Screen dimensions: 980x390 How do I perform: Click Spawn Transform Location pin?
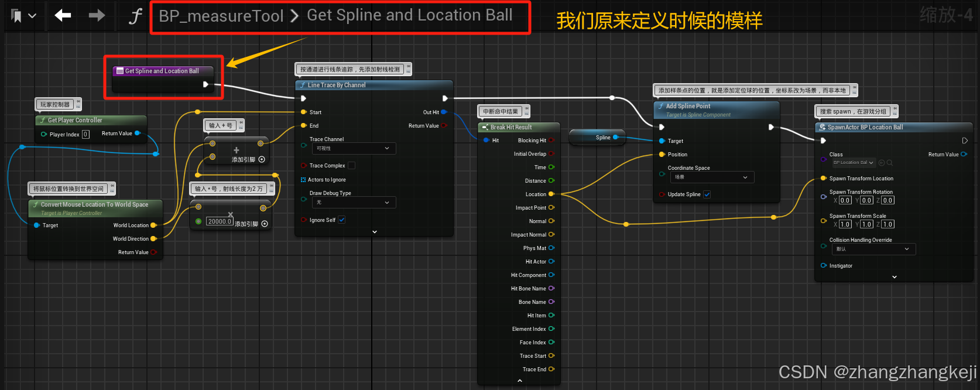pos(823,179)
